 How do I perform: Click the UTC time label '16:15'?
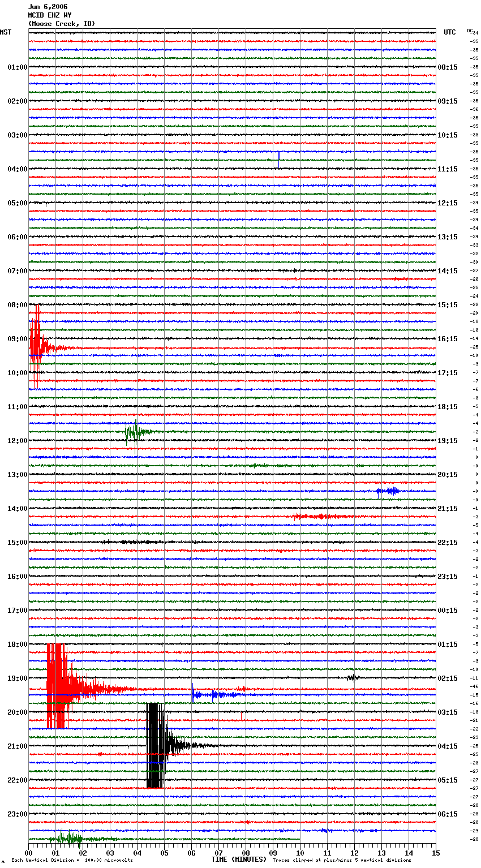click(448, 339)
